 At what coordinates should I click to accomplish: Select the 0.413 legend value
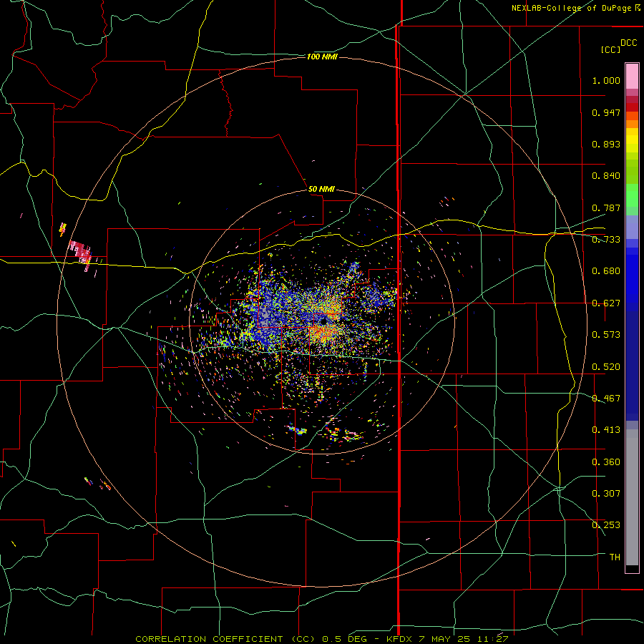[606, 430]
